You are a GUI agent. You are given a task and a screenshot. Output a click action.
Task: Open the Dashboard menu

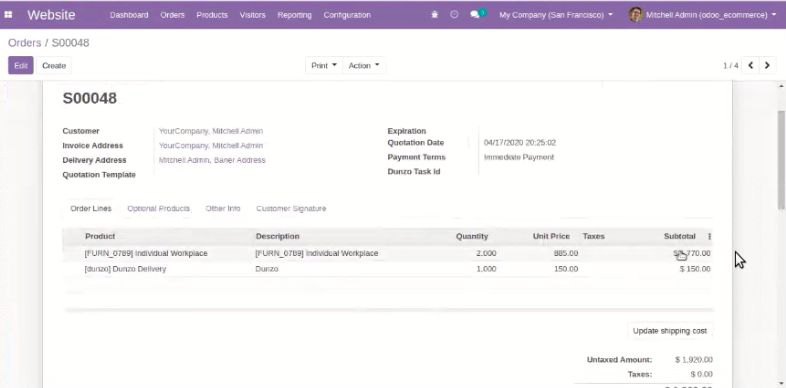pos(129,15)
